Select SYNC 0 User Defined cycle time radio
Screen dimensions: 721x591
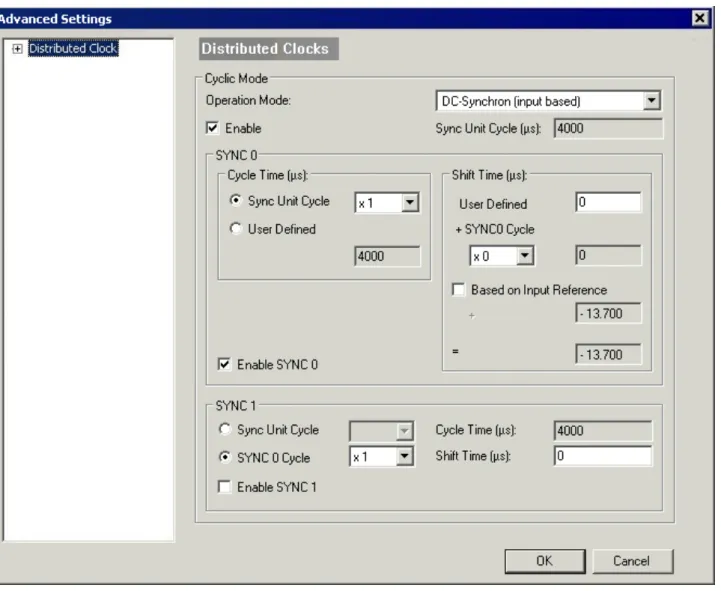tap(235, 229)
